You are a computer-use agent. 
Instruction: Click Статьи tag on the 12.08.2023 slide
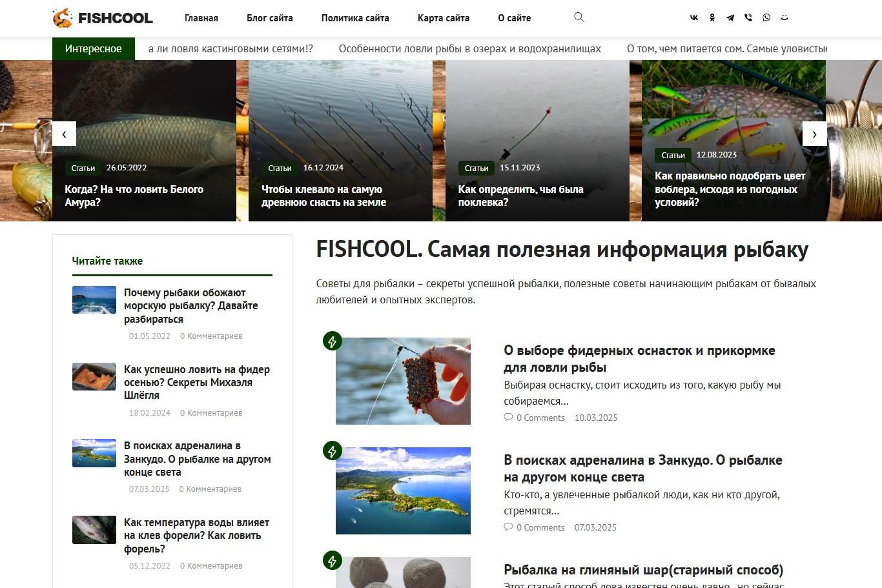pos(673,155)
